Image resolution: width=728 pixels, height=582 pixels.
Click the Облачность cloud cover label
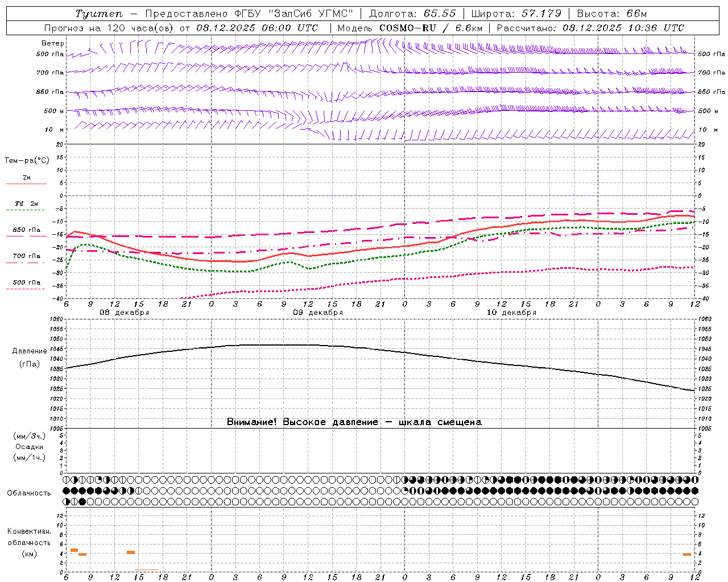(29, 493)
